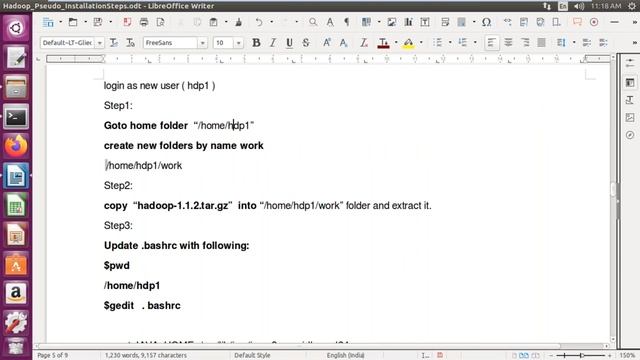Viewport: 640px width, 360px height.
Task: Open highlighting color dropdown arrow
Action: (421, 42)
